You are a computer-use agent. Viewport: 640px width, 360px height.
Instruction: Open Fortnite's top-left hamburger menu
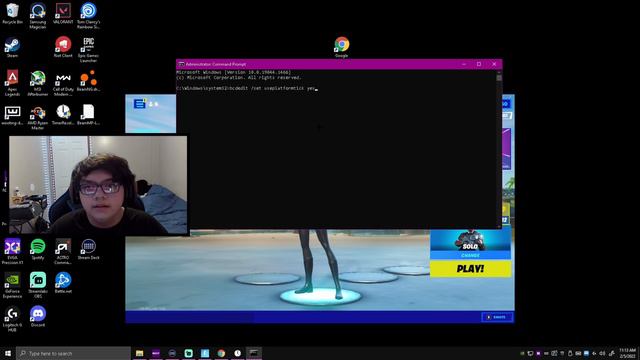[139, 104]
